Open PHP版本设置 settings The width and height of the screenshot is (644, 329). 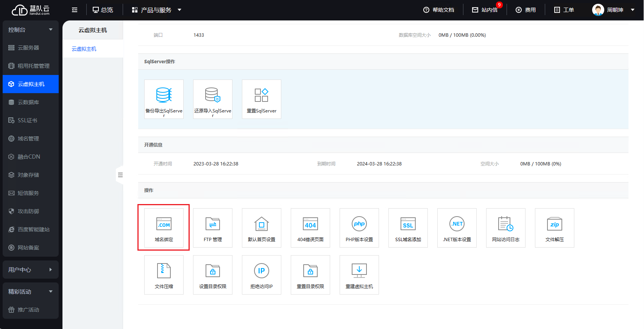pyautogui.click(x=359, y=228)
